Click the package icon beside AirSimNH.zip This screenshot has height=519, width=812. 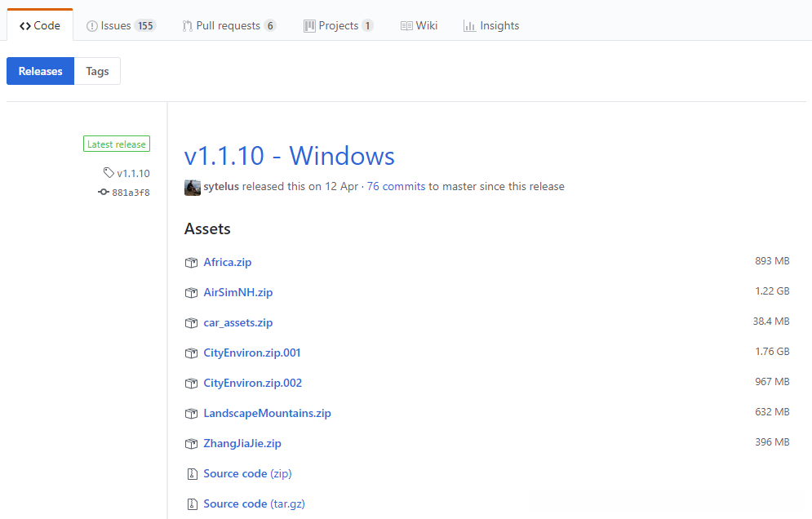191,293
